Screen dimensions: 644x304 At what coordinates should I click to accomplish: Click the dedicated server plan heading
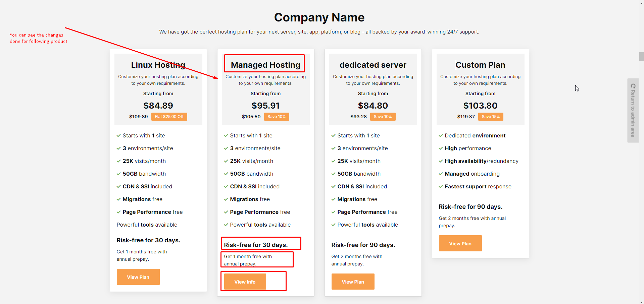point(373,65)
